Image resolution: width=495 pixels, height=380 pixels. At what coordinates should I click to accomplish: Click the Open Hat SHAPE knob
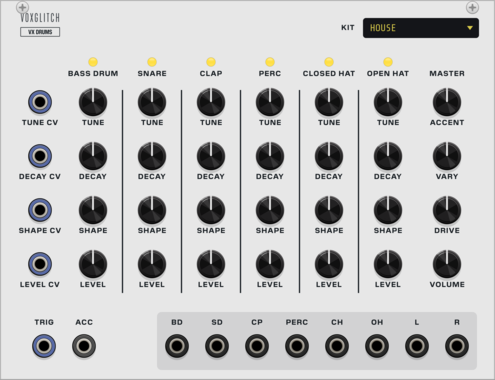(388, 210)
